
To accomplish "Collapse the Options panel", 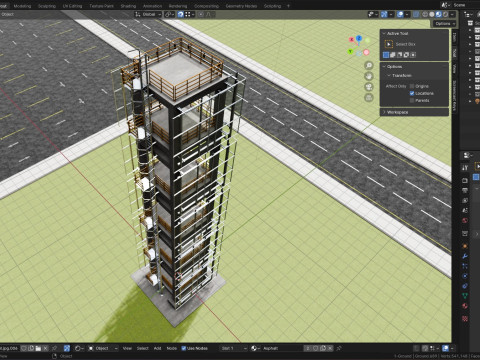I will coord(384,67).
